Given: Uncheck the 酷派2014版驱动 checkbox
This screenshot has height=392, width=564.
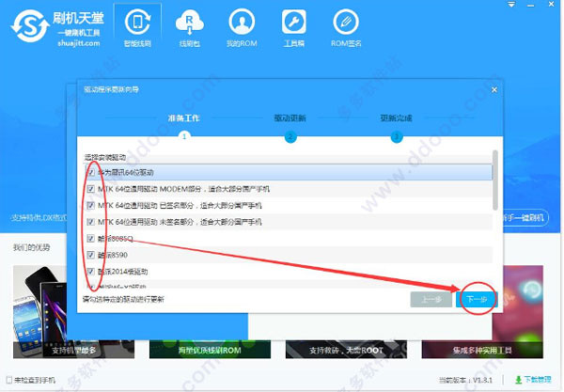Looking at the screenshot, I should pos(90,272).
